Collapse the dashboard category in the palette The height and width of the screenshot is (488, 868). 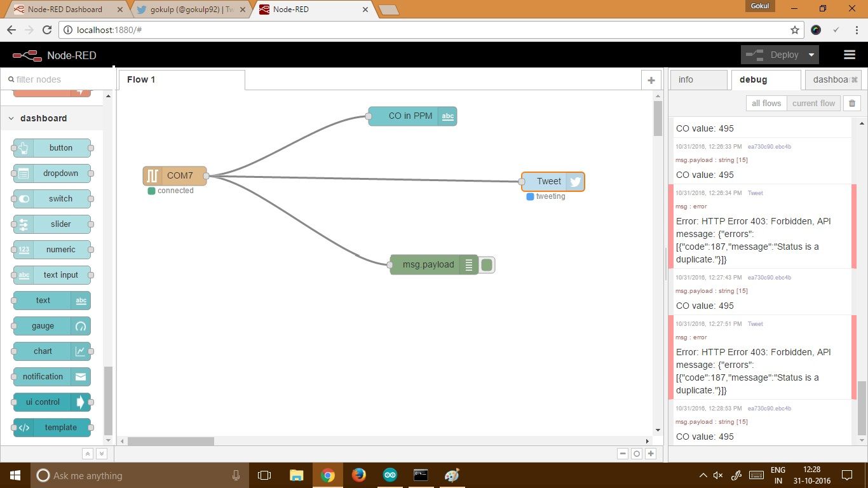point(11,118)
